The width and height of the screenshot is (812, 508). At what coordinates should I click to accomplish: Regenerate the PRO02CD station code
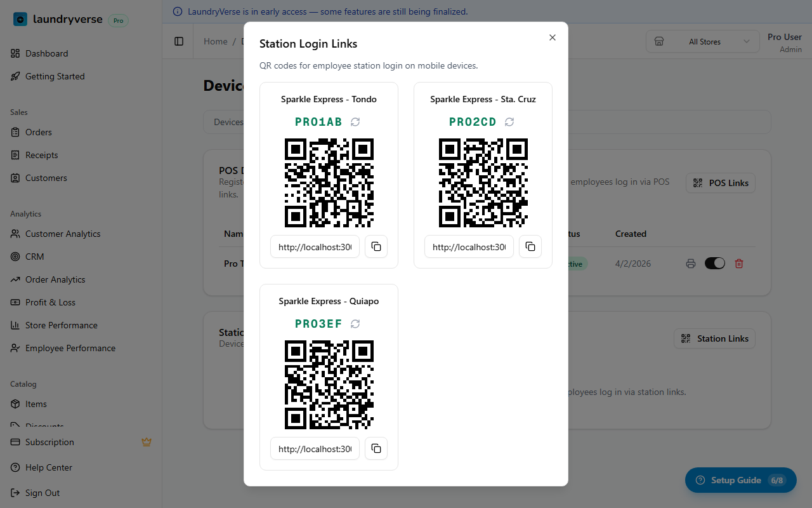click(x=509, y=122)
